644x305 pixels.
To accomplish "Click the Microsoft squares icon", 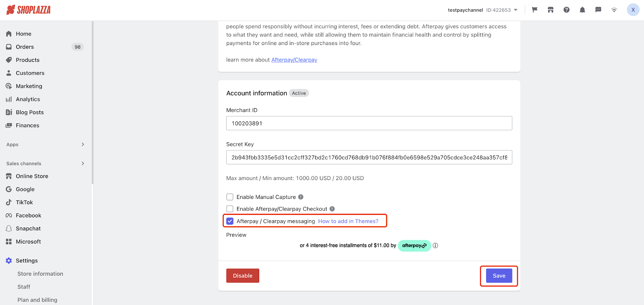I will (9, 242).
